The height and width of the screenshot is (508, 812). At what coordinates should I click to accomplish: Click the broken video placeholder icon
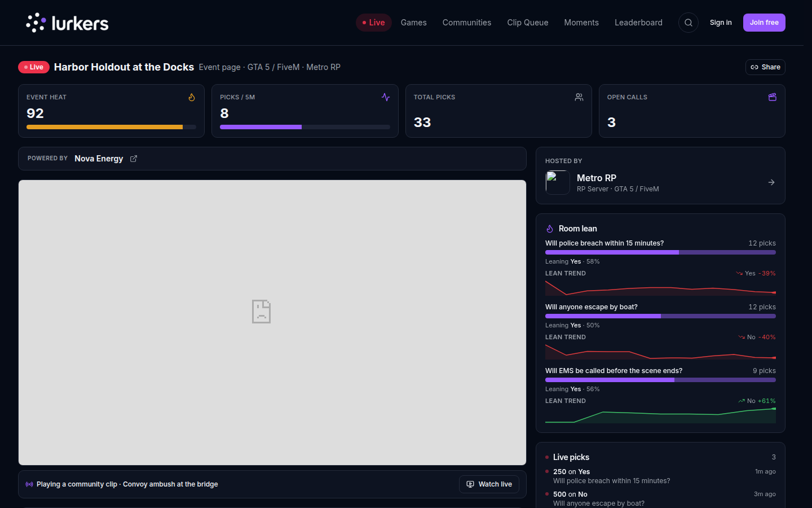tap(261, 312)
